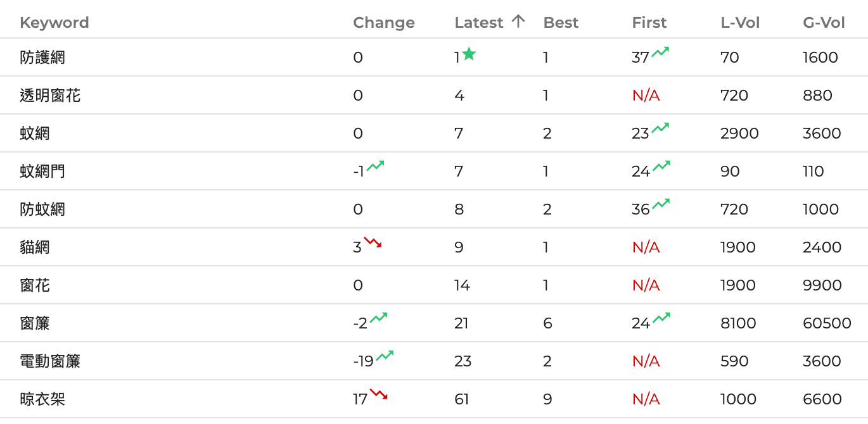Sort by G-Vol column header
Screen dimensions: 868x424
pyautogui.click(x=824, y=23)
